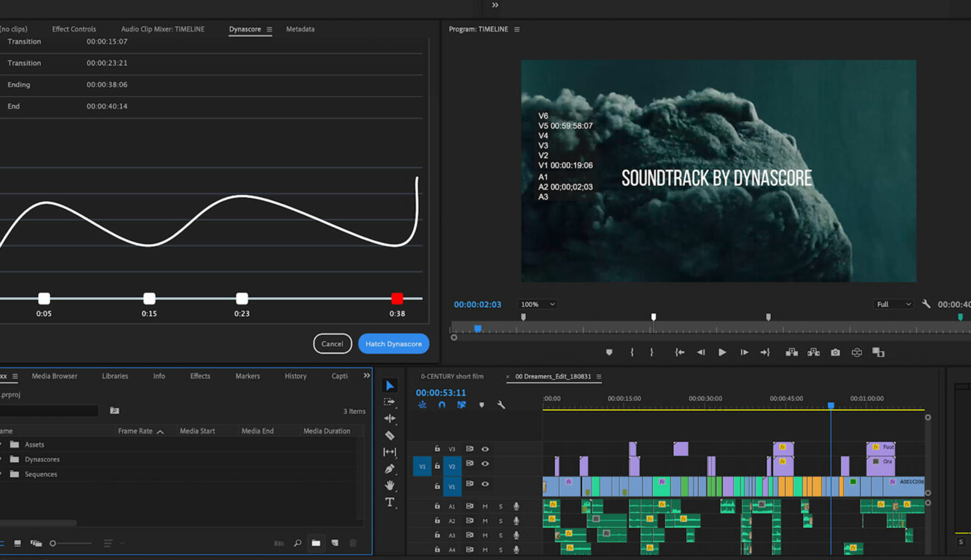Screen dimensions: 971x560
Task: Click the Extract button
Action: coord(813,352)
